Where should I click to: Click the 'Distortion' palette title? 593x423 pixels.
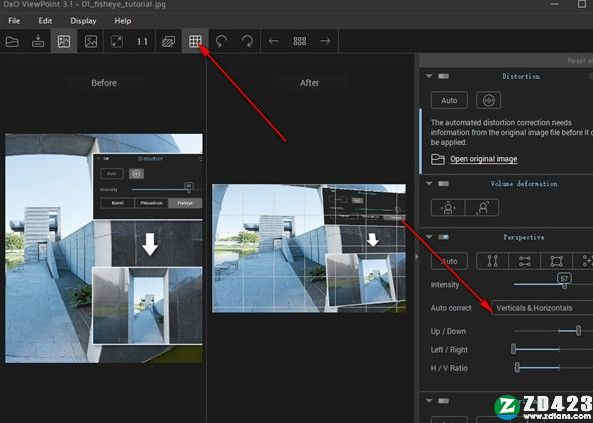coord(521,76)
